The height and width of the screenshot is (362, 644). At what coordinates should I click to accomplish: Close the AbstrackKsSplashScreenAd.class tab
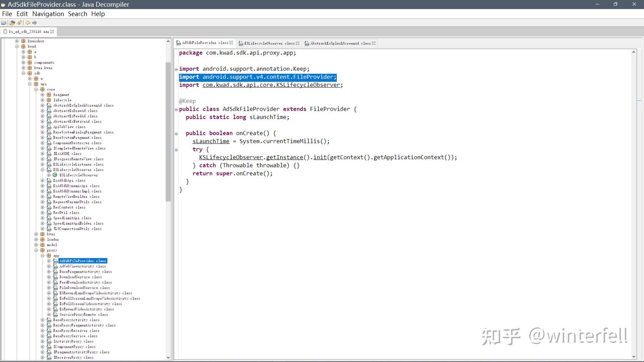coord(373,43)
